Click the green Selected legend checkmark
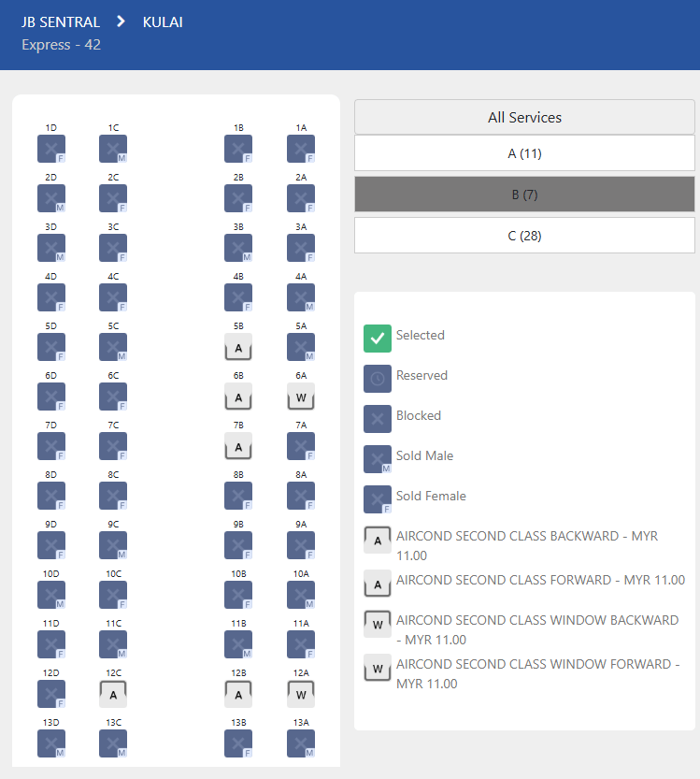 378,339
